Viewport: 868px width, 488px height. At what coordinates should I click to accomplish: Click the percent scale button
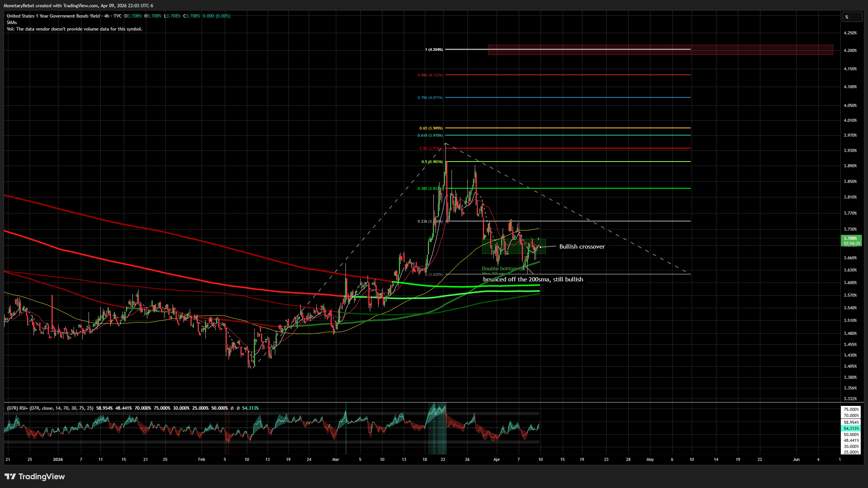[852, 17]
